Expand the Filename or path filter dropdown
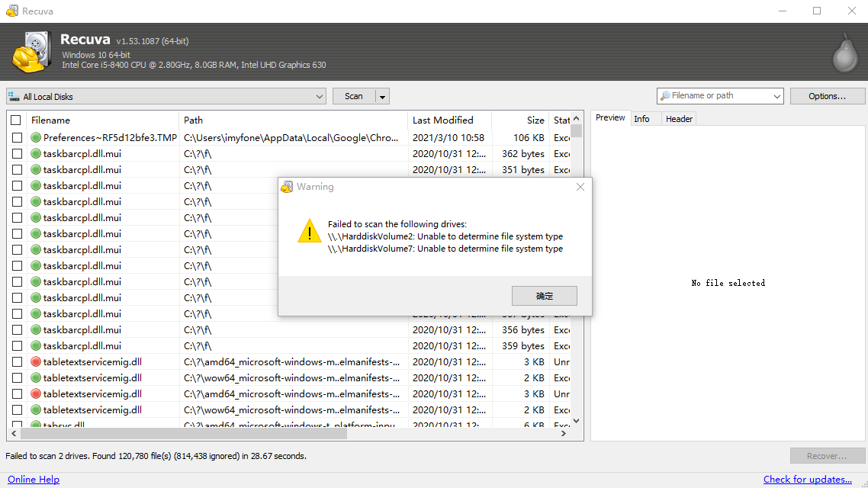This screenshot has height=488, width=868. click(777, 97)
